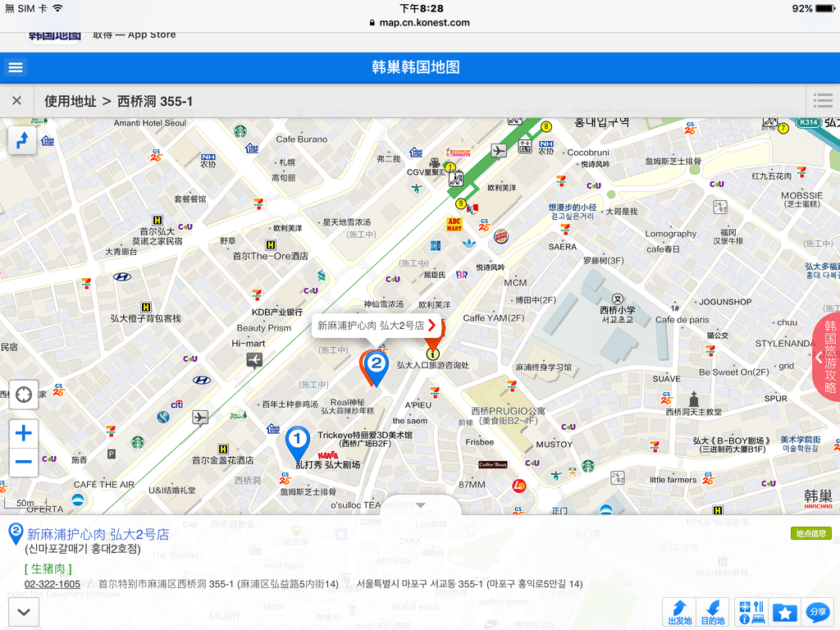Set place as 目的地 destination

713,612
